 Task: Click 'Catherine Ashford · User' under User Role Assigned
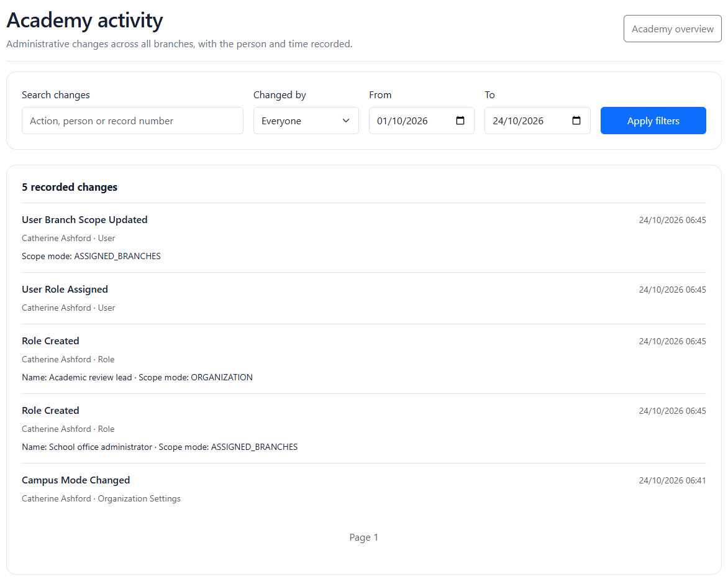coord(68,308)
